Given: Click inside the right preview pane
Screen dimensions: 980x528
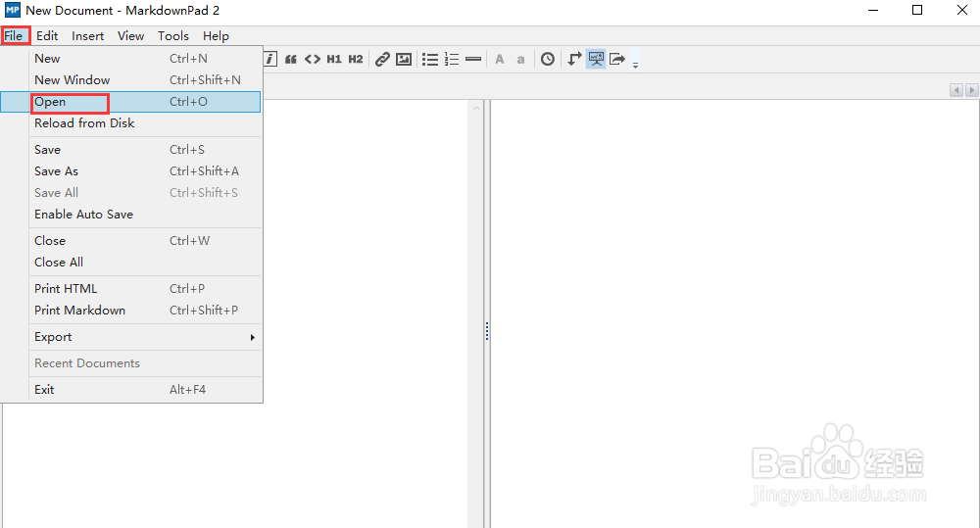Looking at the screenshot, I should tap(734, 312).
